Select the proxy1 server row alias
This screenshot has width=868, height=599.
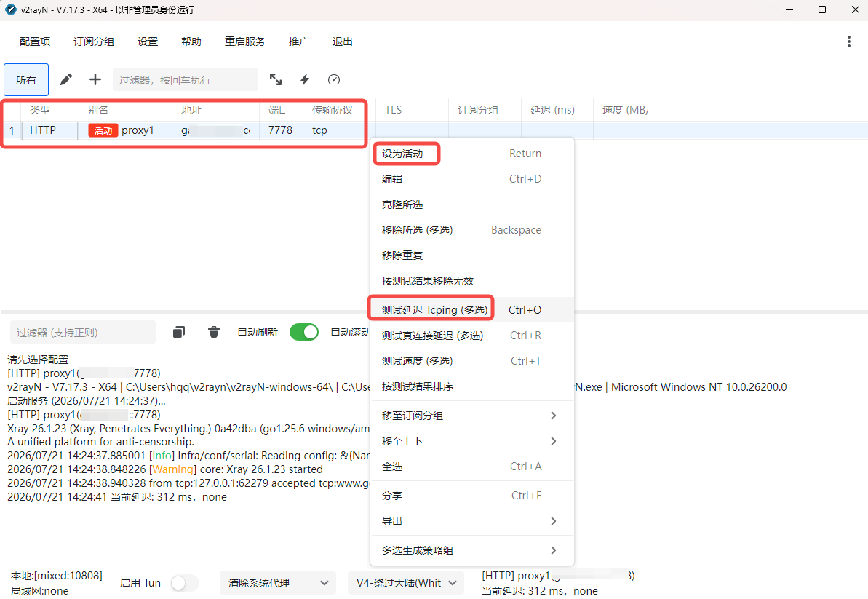tap(138, 130)
